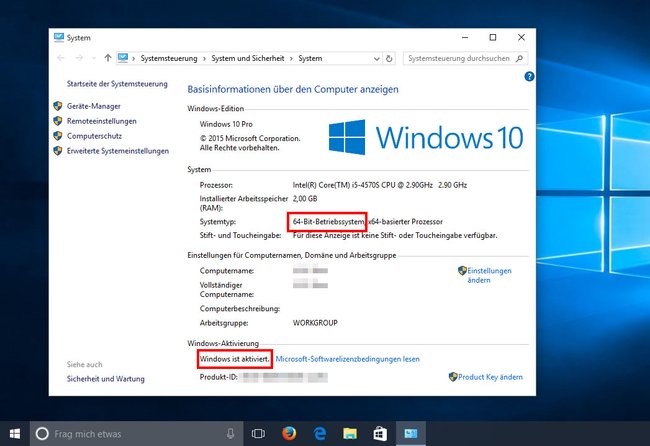Minimize the System window
650x446 pixels.
pos(465,37)
